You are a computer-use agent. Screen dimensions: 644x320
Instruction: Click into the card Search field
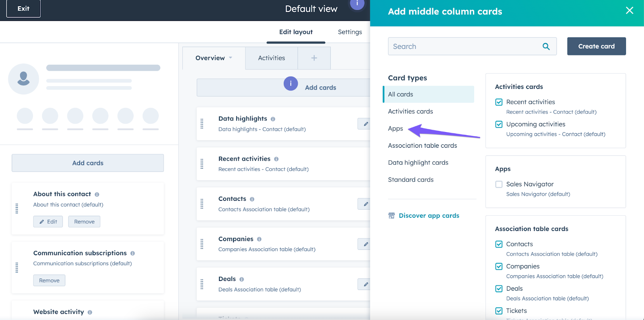pyautogui.click(x=463, y=46)
